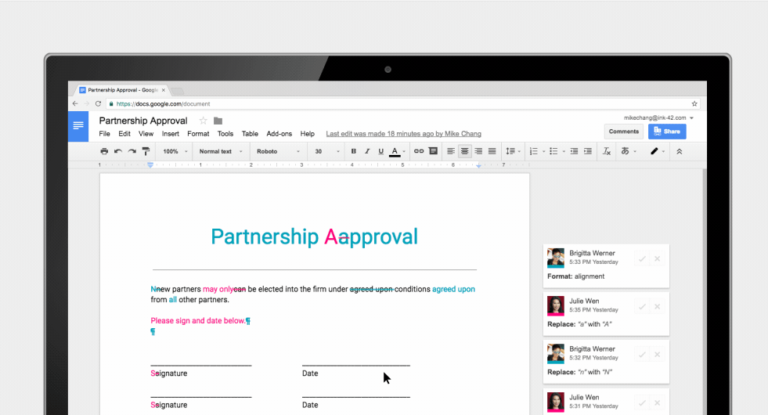The height and width of the screenshot is (415, 768).
Task: Close the Partnership Approval browser tab
Action: (x=164, y=90)
